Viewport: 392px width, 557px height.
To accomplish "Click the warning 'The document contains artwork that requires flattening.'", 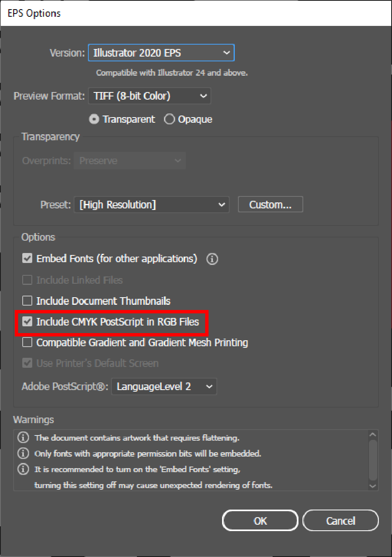I will (137, 438).
